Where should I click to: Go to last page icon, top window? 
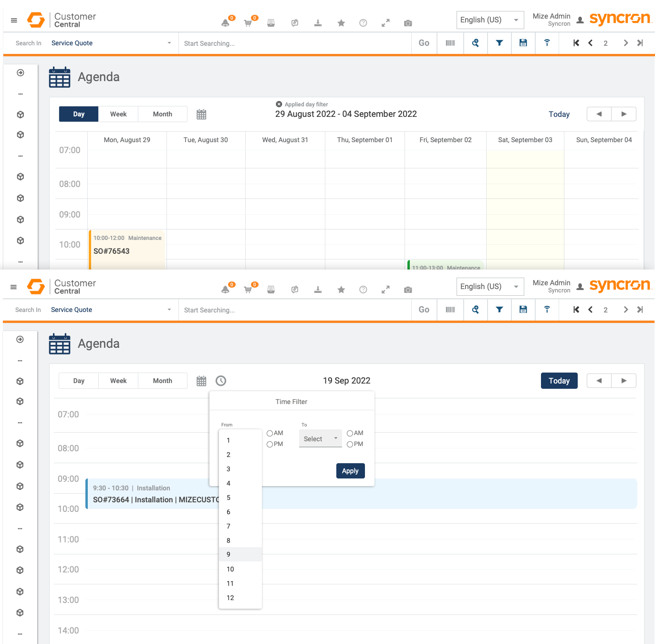click(x=640, y=43)
